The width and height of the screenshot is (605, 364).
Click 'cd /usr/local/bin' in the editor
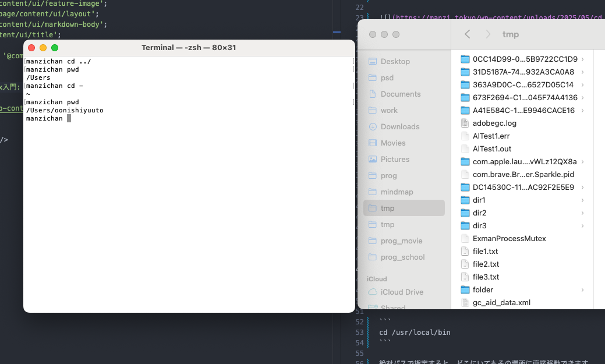pos(415,333)
